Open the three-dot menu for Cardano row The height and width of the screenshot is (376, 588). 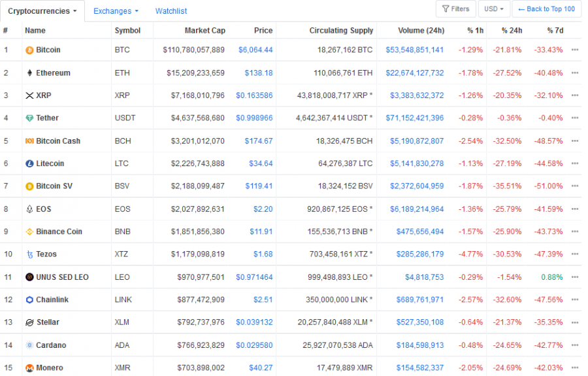point(575,345)
